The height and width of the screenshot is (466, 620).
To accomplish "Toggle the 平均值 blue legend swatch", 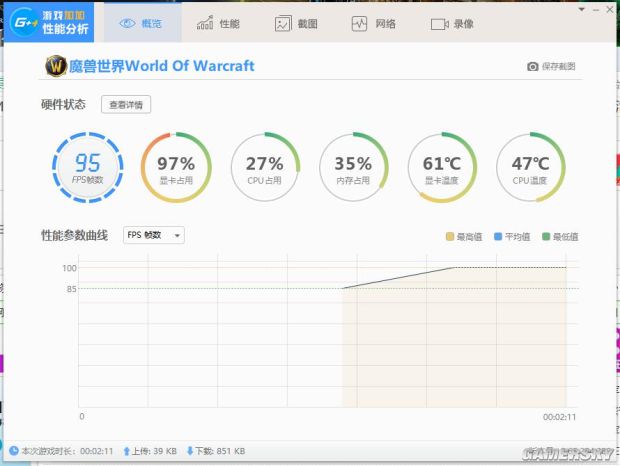I will click(x=497, y=237).
